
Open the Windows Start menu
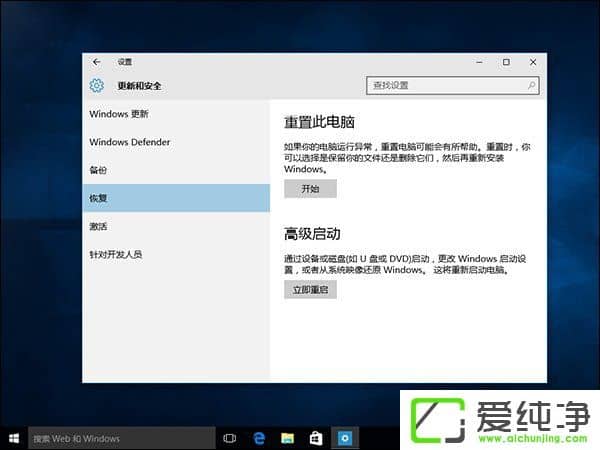(x=13, y=438)
